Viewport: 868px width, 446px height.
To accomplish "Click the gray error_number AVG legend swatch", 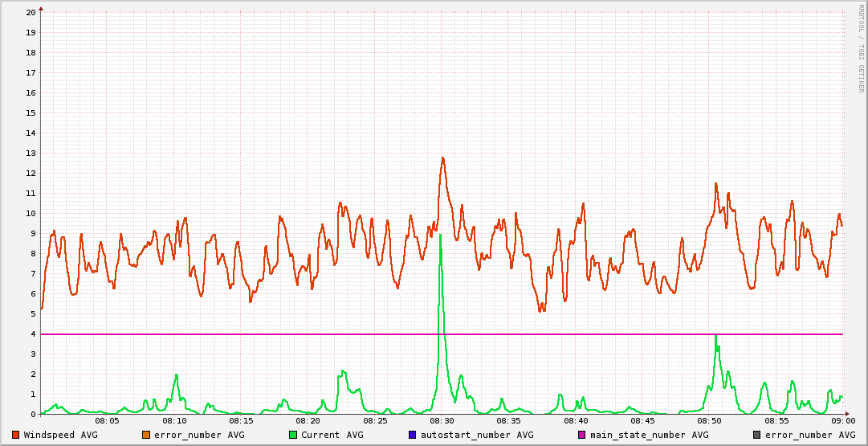I will [x=756, y=435].
